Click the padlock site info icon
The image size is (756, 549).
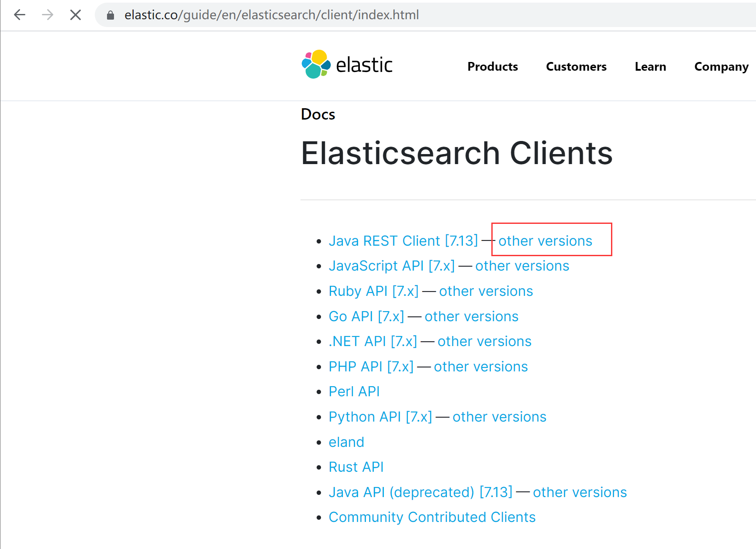tap(110, 15)
